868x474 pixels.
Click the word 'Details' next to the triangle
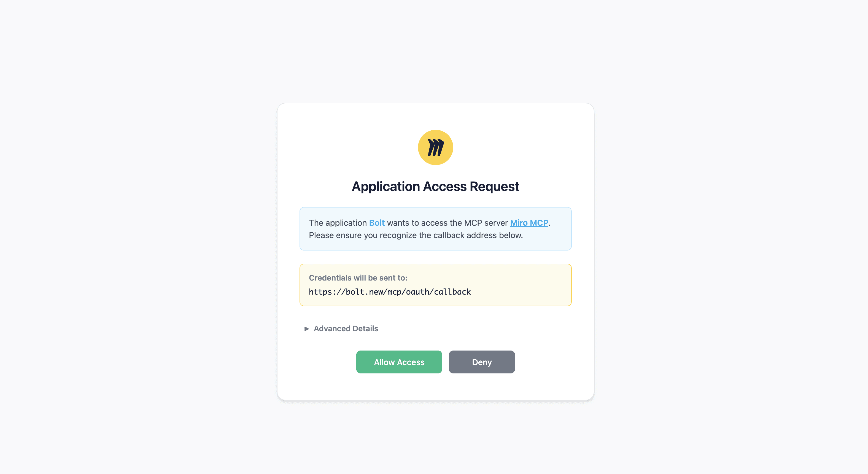[x=365, y=328]
